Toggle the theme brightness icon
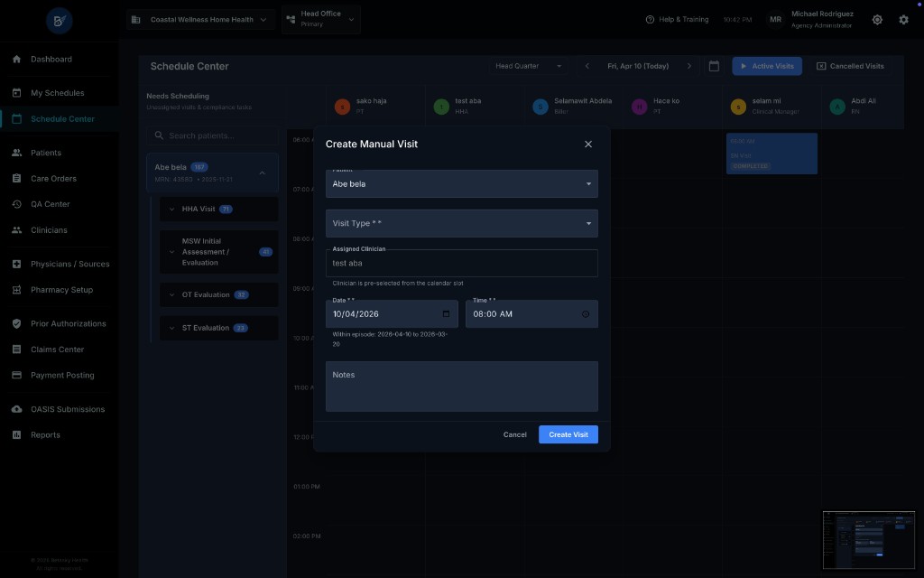Screen dimensions: 924x578 coord(877,20)
